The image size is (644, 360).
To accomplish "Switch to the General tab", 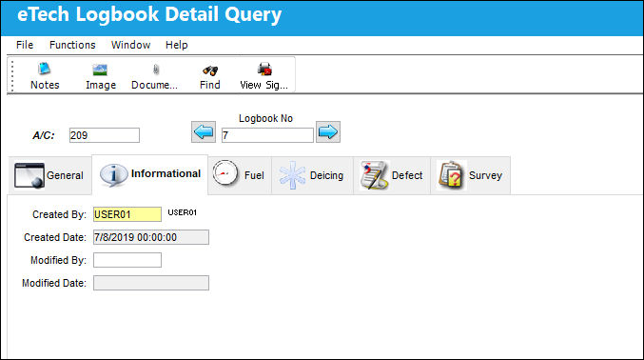I will [x=49, y=175].
